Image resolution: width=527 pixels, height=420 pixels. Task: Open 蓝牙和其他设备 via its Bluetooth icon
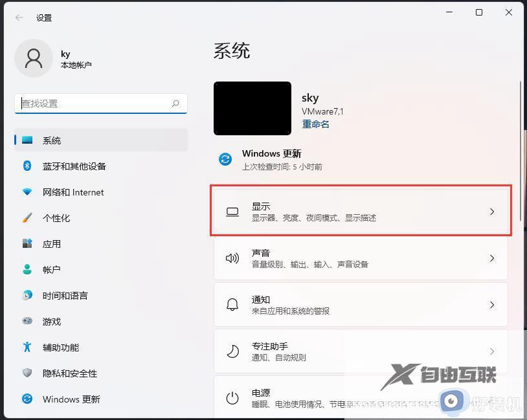pyautogui.click(x=27, y=166)
